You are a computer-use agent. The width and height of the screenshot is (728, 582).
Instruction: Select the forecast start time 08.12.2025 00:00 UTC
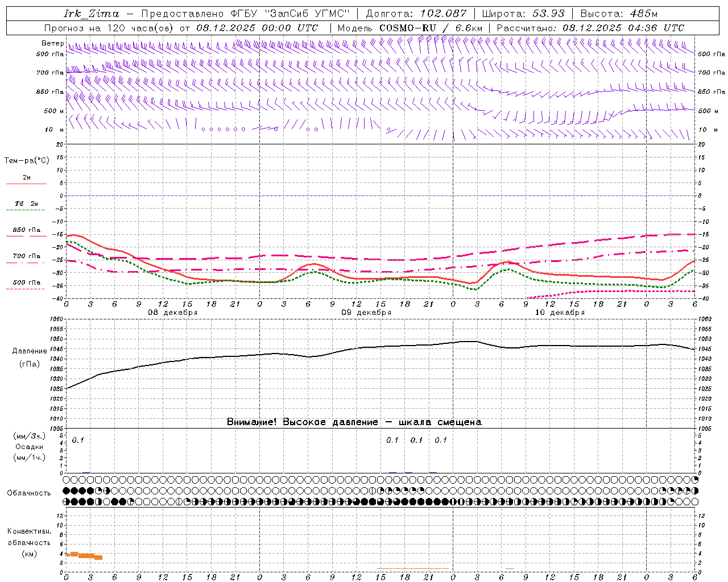pos(257,28)
